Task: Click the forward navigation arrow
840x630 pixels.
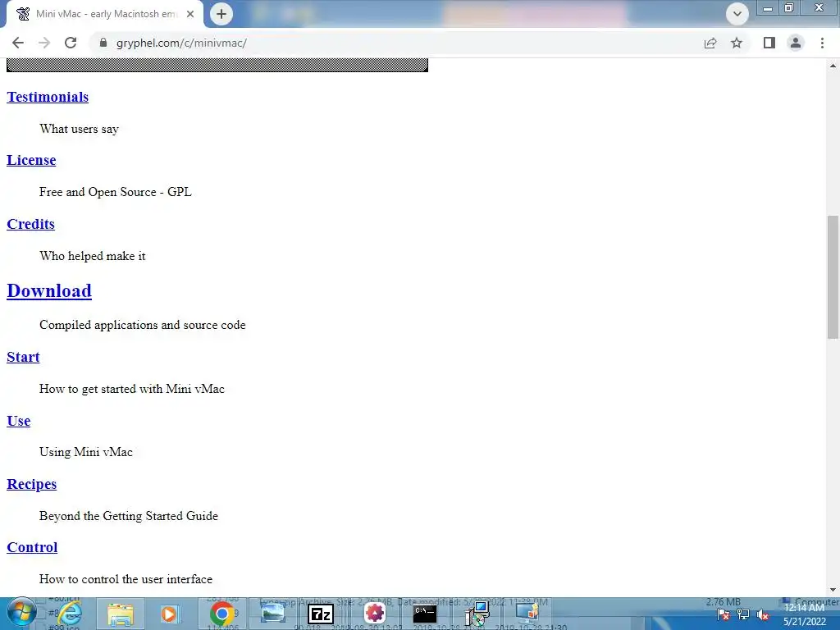Action: click(x=44, y=43)
